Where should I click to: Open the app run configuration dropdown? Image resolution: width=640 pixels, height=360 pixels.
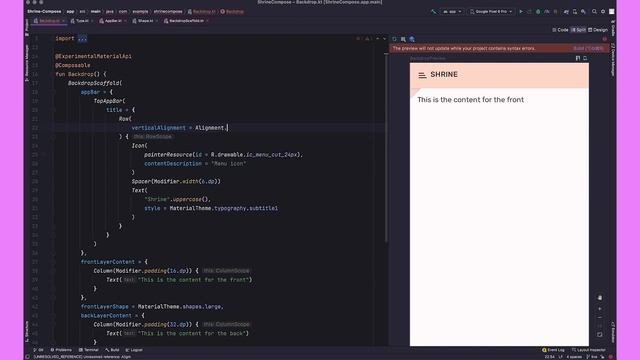(452, 12)
